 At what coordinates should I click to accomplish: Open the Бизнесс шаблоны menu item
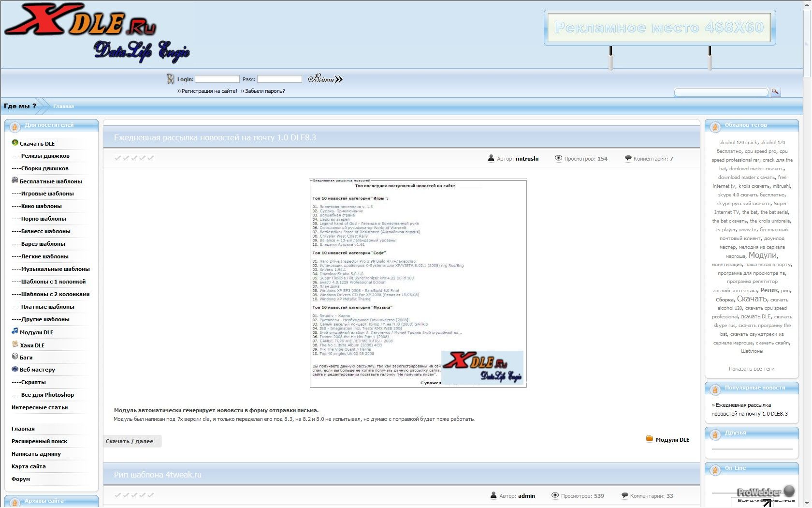41,231
